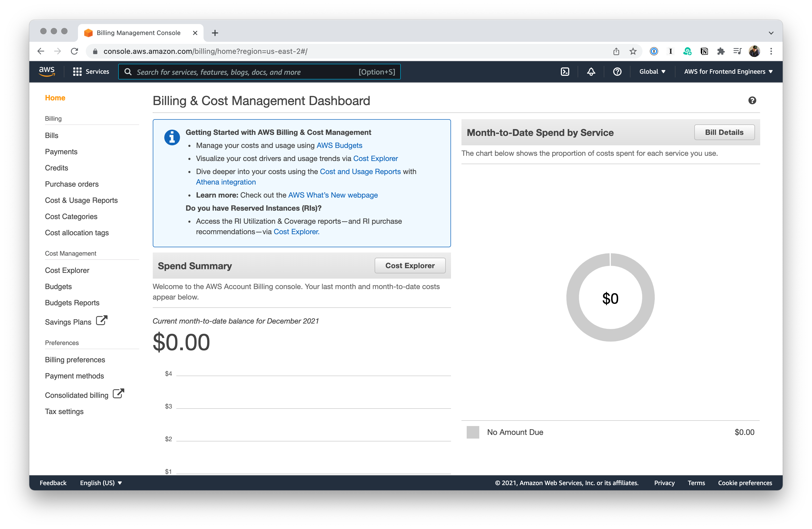Click the Savings Plans external link icon
Viewport: 812px width, 529px height.
coord(102,320)
